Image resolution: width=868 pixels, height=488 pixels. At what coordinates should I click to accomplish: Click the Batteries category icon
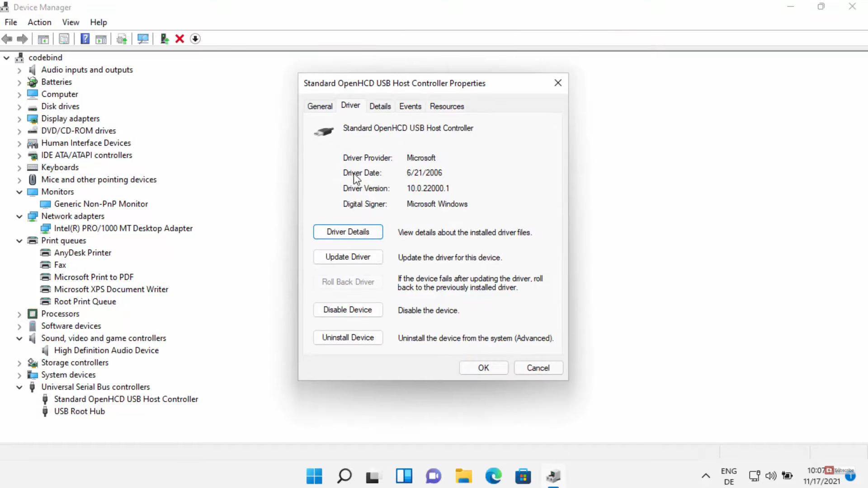(x=32, y=82)
